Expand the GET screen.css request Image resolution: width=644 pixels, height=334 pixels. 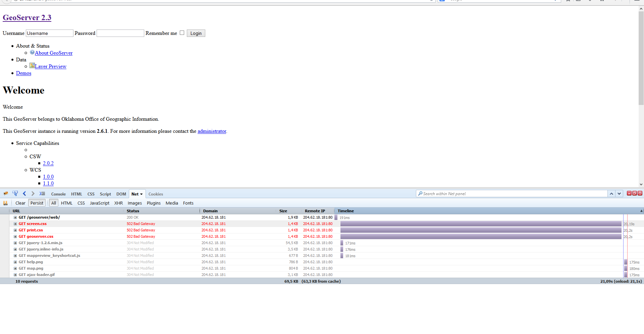[x=15, y=224]
